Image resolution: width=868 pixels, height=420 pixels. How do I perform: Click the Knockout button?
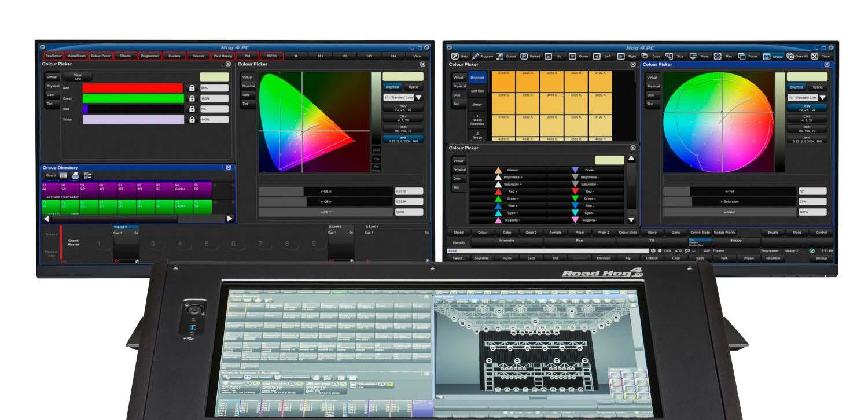[x=604, y=258]
